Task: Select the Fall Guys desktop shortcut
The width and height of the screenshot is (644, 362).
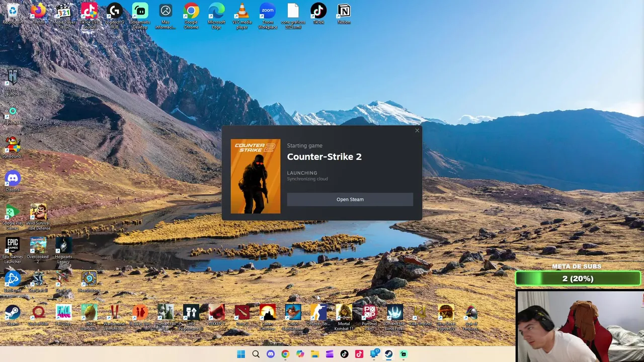Action: (63, 315)
